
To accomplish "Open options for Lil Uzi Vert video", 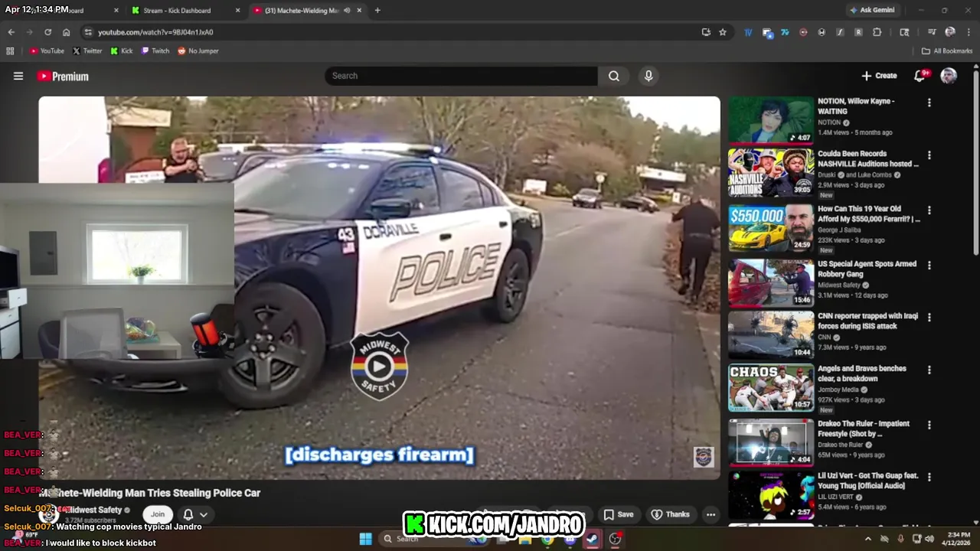I will [929, 478].
